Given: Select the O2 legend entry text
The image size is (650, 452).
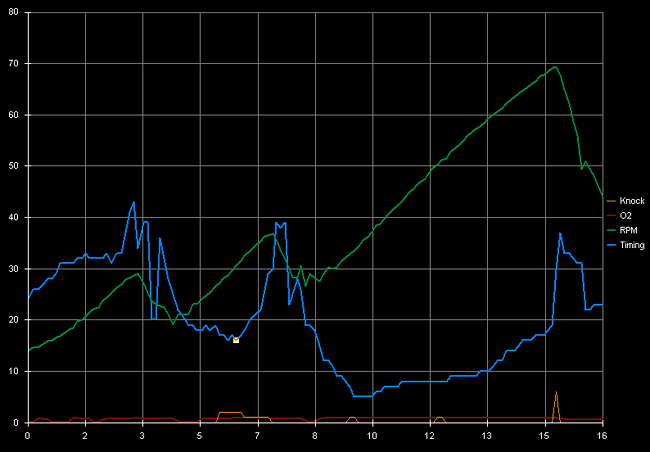Looking at the screenshot, I should coord(625,215).
